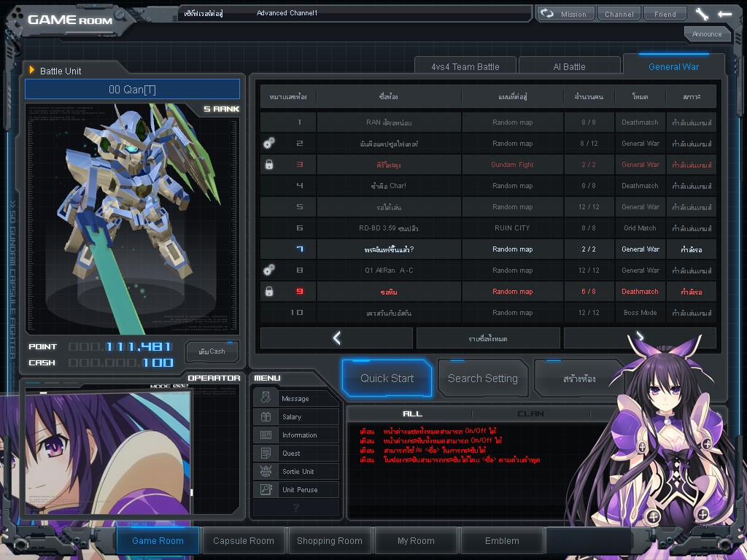Viewport: 747px width, 560px height.
Task: Select room 9 Deathmatch 6 / 8
Action: 488,291
